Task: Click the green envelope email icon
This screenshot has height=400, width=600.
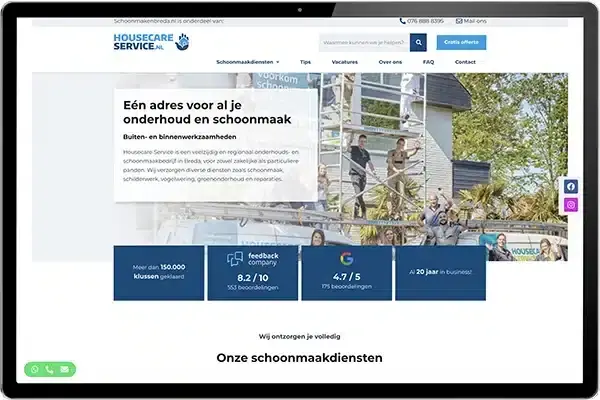Action: [64, 369]
